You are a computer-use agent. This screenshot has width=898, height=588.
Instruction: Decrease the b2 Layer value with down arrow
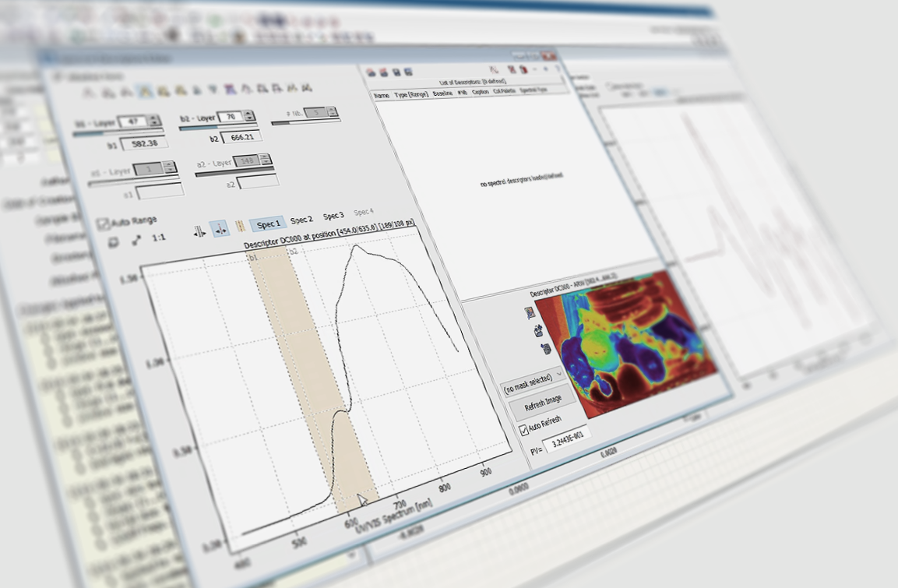[249, 119]
